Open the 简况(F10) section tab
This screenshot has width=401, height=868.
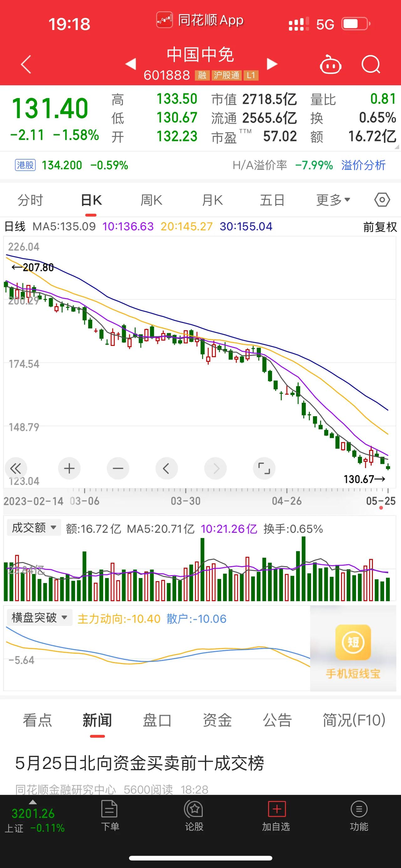[354, 720]
